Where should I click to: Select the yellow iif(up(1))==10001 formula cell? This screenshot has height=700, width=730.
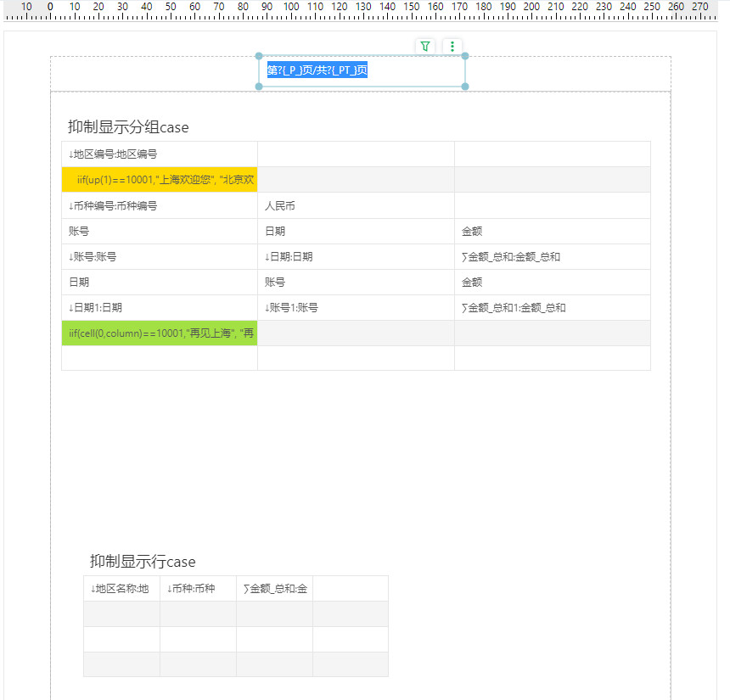[x=159, y=179]
